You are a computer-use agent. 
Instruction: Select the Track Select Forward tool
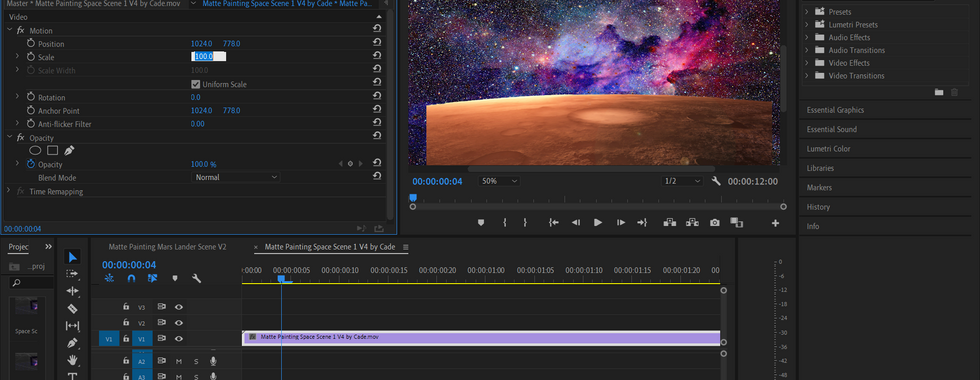pos(72,274)
